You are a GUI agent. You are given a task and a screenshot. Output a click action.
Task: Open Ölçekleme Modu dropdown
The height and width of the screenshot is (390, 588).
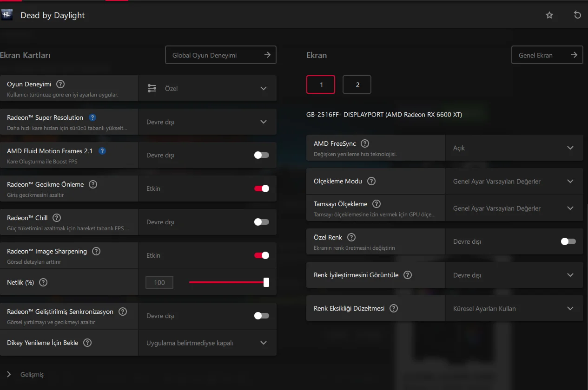pos(514,182)
